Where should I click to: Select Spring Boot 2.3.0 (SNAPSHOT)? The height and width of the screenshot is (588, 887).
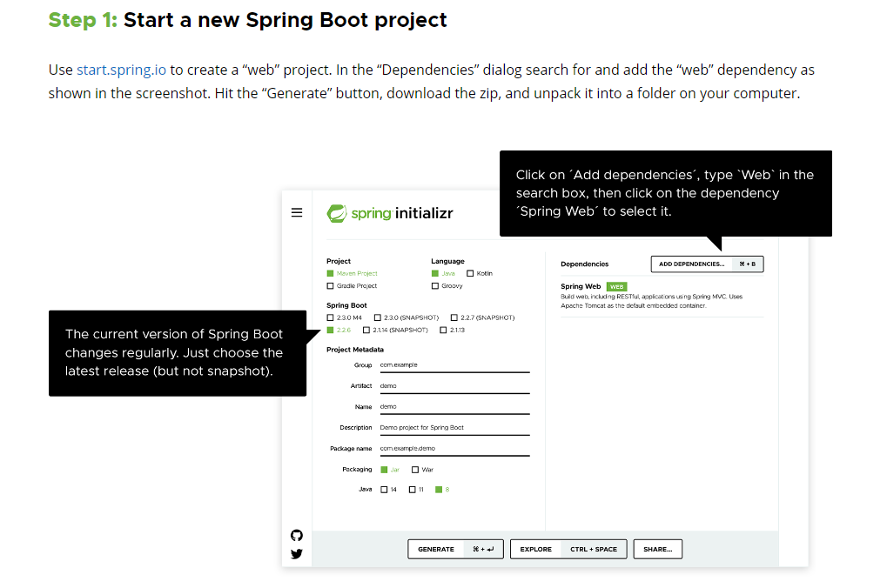pyautogui.click(x=407, y=317)
